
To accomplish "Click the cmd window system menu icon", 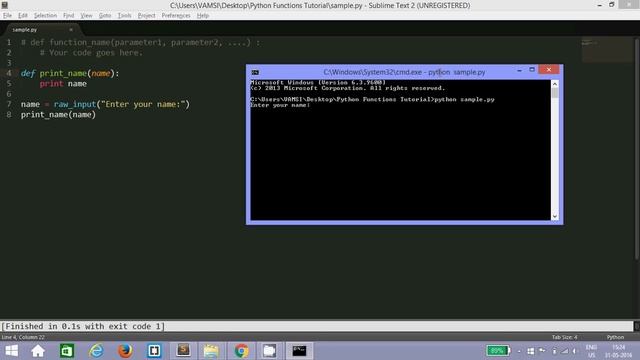I will point(255,72).
